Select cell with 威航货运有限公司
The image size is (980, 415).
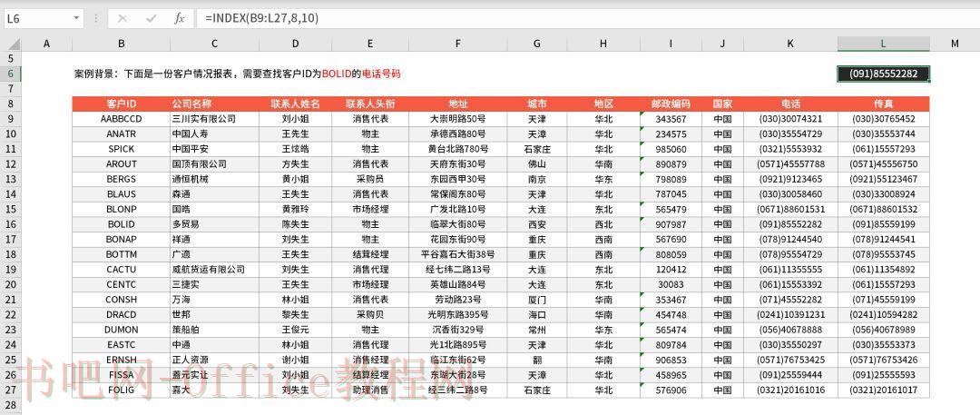pos(214,269)
